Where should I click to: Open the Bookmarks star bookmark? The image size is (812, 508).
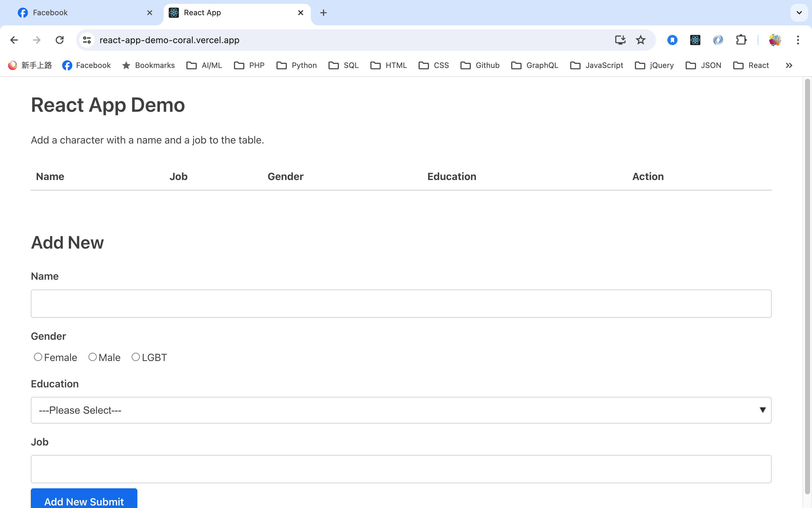[x=148, y=65]
